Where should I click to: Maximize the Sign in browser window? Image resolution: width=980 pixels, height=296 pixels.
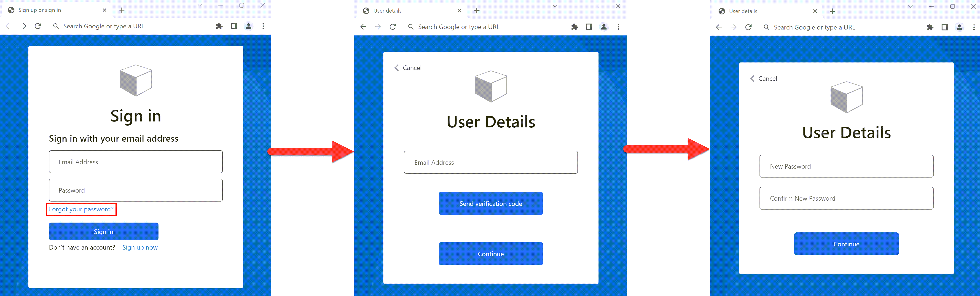coord(242,5)
